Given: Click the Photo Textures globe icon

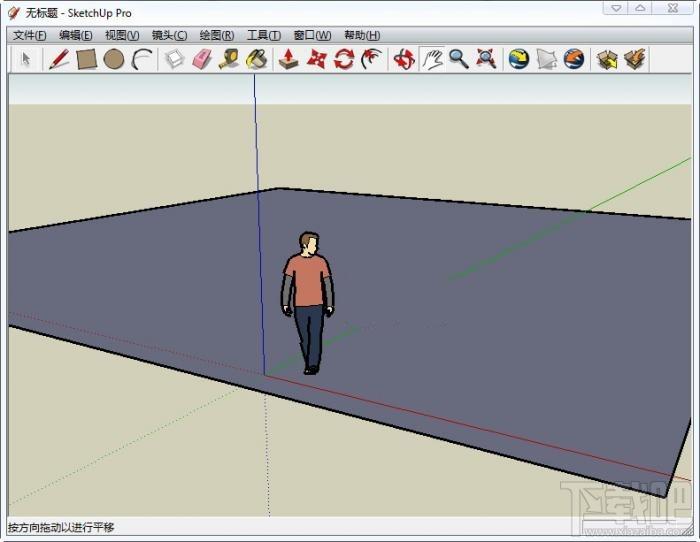Looking at the screenshot, I should point(574,59).
